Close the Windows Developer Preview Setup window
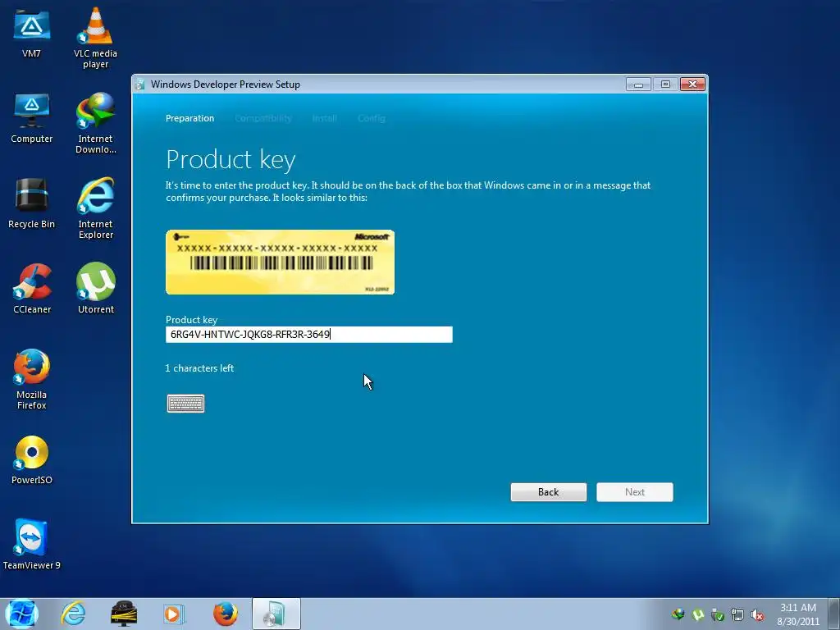This screenshot has width=840, height=630. (x=692, y=84)
